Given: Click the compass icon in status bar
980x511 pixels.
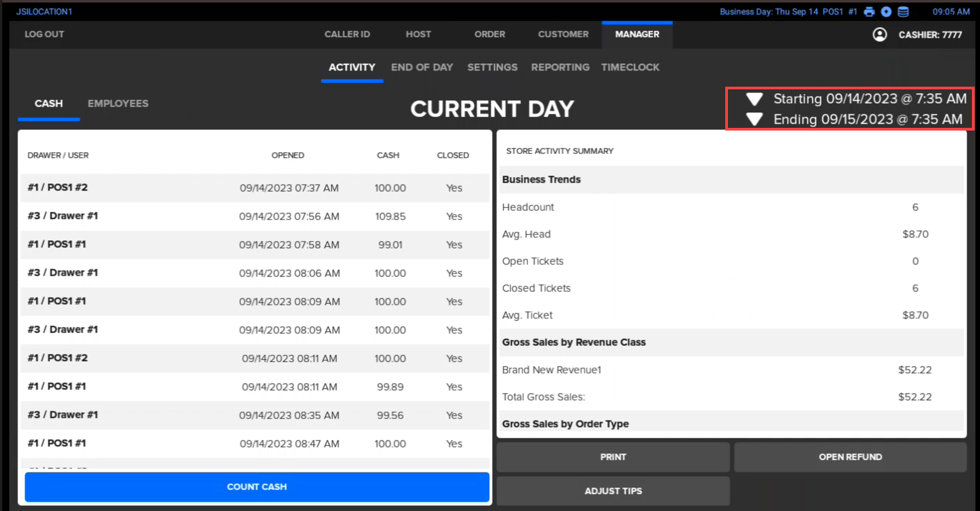Looking at the screenshot, I should click(x=886, y=12).
